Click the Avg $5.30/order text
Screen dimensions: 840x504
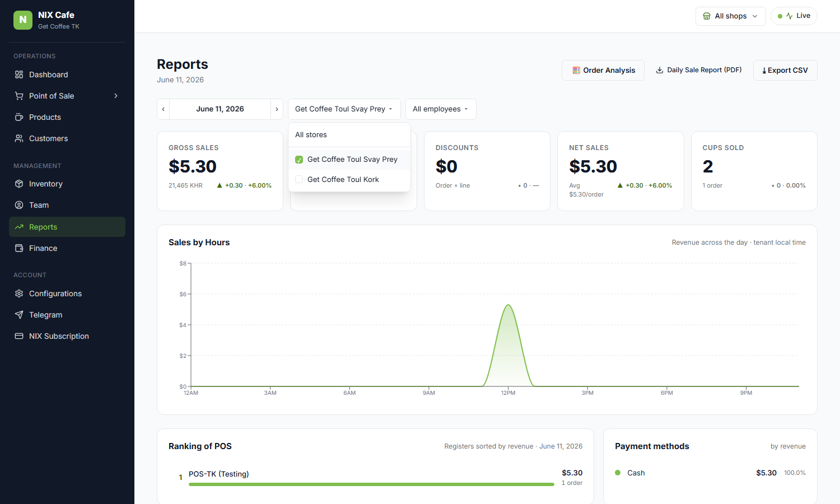pyautogui.click(x=586, y=190)
